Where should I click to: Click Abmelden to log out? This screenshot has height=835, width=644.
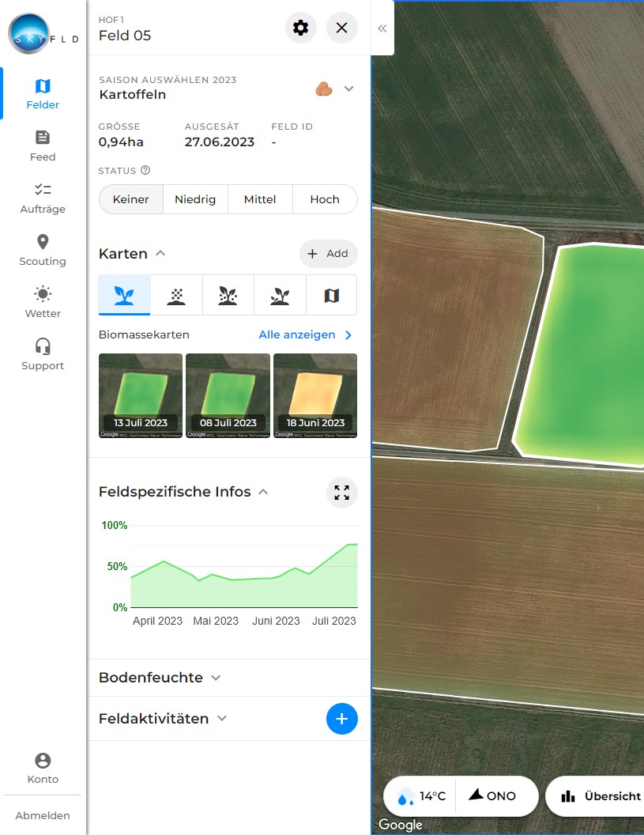coord(43,815)
